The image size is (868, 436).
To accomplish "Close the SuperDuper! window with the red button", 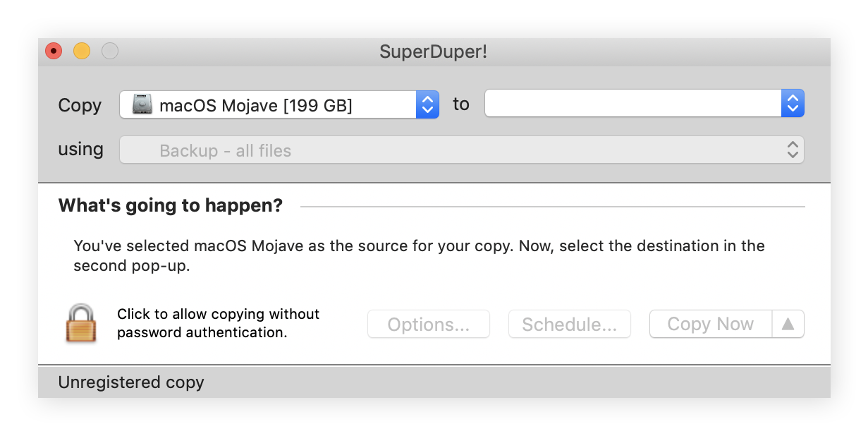I will (54, 52).
